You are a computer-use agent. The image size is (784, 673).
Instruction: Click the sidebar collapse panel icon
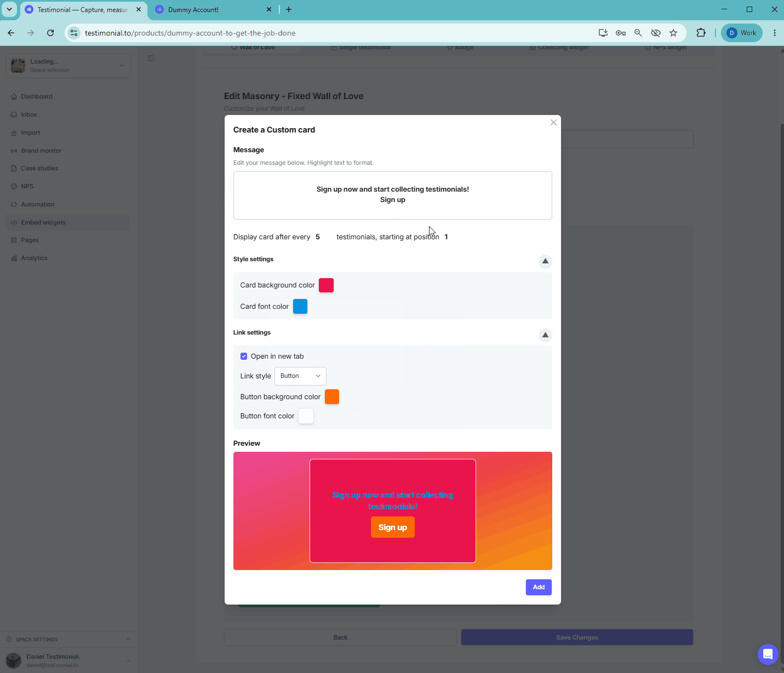(151, 58)
